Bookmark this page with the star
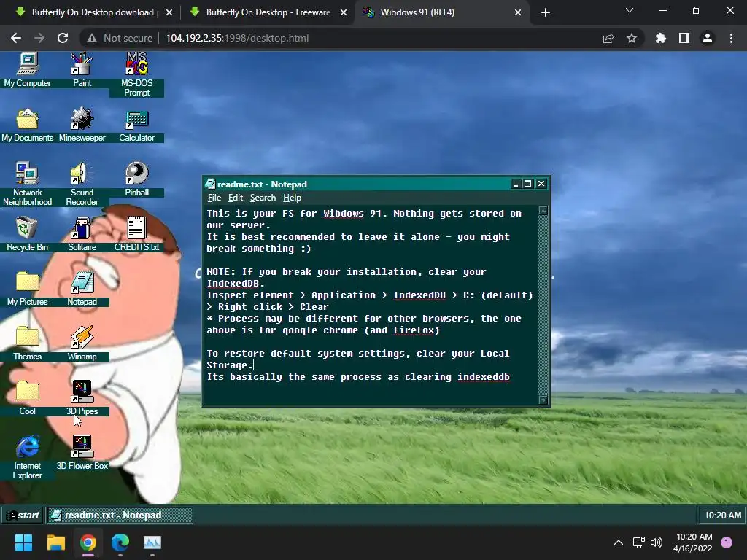Image resolution: width=747 pixels, height=560 pixels. click(x=632, y=38)
